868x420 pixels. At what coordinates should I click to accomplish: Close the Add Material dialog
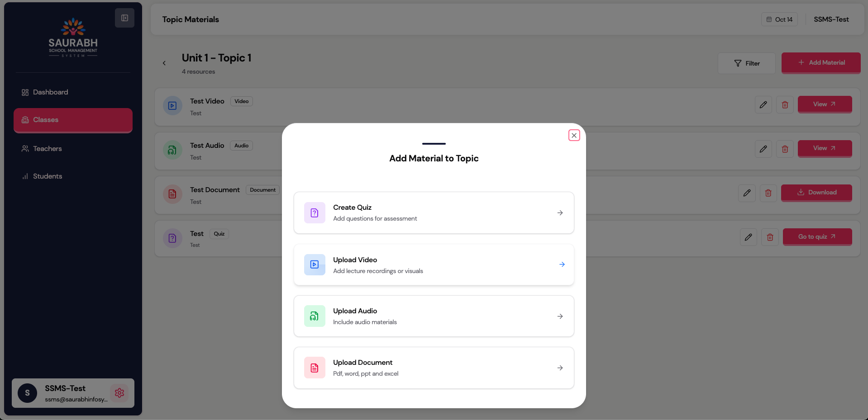(x=574, y=135)
